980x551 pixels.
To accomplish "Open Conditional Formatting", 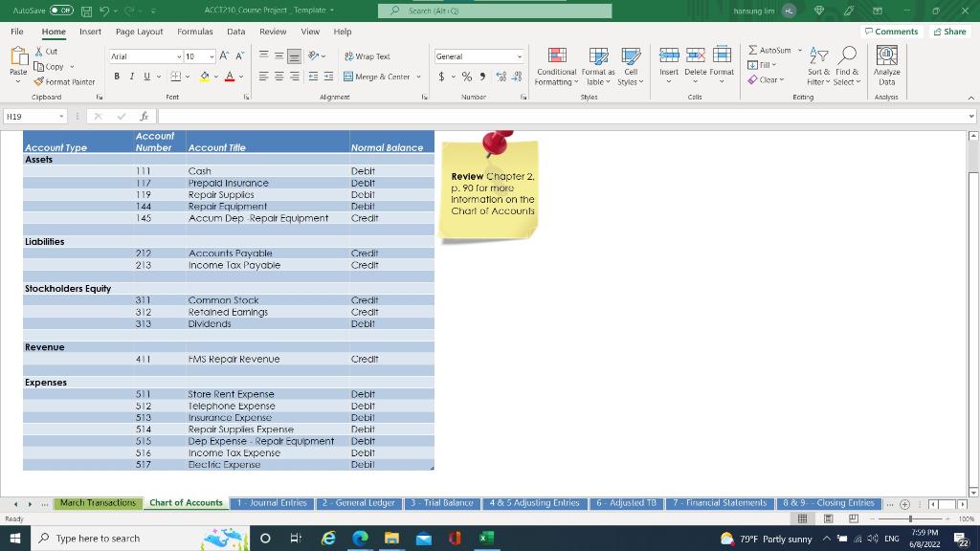I will point(556,67).
